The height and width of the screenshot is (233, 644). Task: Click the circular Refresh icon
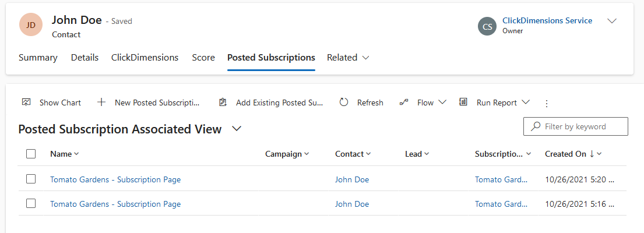(x=344, y=102)
